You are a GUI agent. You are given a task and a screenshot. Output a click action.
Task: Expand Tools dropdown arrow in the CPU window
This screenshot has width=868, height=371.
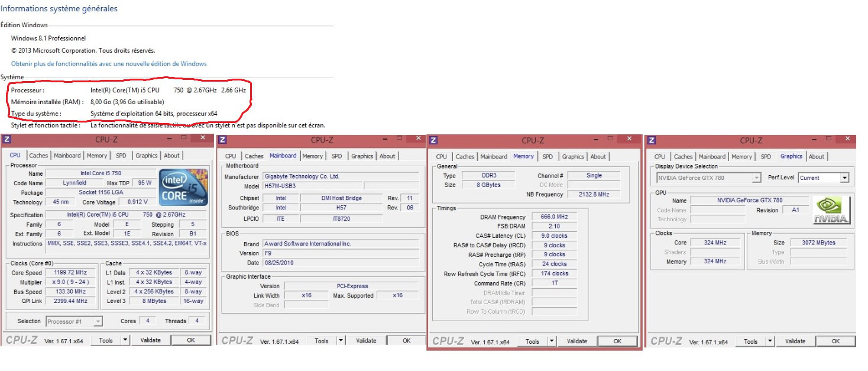pyautogui.click(x=125, y=340)
